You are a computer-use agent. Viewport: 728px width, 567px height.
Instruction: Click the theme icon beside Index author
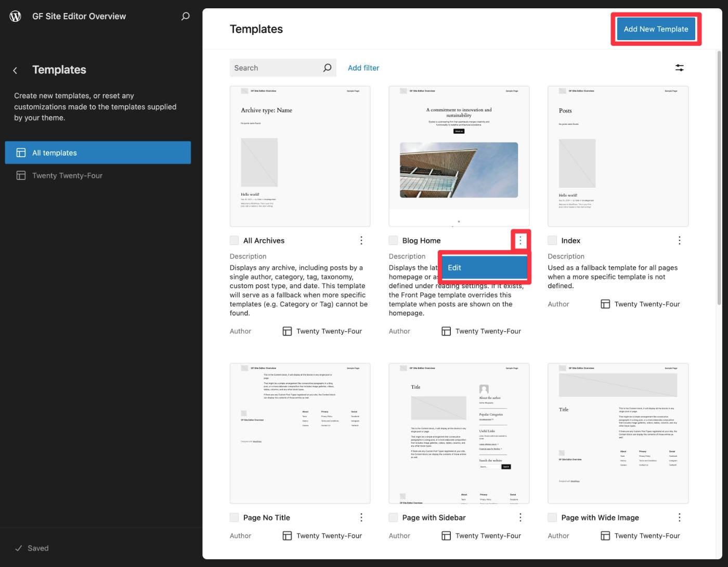(x=605, y=304)
